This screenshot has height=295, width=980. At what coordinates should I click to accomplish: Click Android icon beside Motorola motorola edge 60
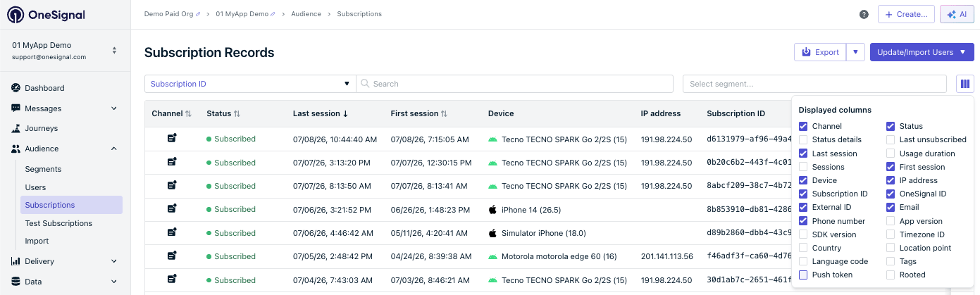pyautogui.click(x=492, y=256)
